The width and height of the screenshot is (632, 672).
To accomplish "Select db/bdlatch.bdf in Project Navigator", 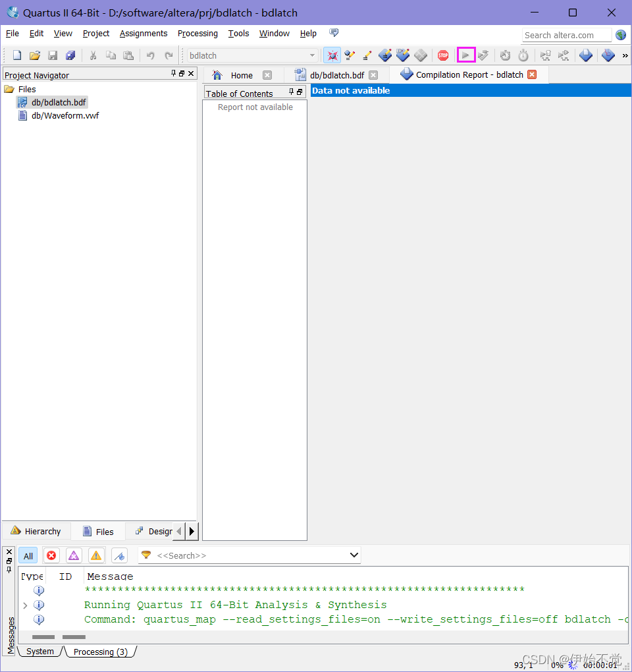I will click(x=52, y=102).
